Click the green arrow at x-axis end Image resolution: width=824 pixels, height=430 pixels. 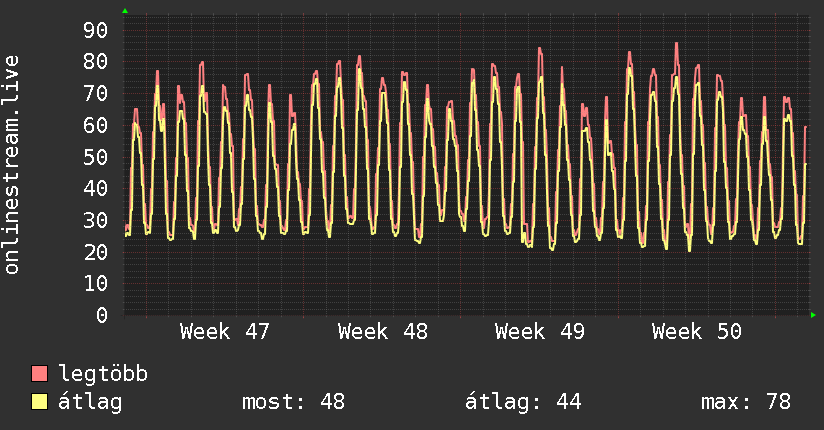[813, 315]
